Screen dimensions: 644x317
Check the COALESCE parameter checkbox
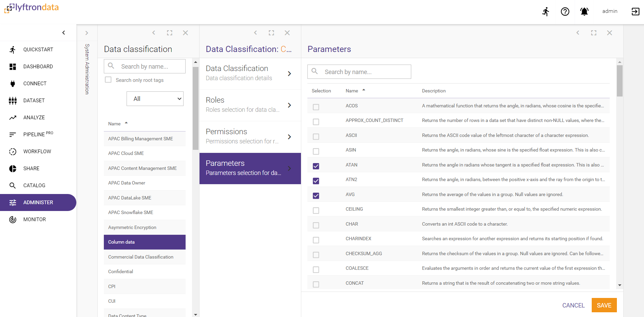click(x=316, y=269)
